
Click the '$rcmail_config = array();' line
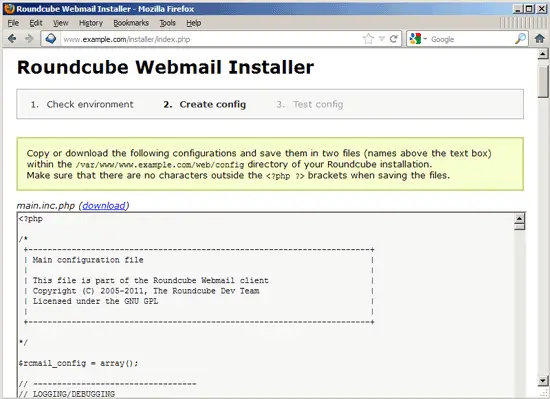pyautogui.click(x=78, y=363)
